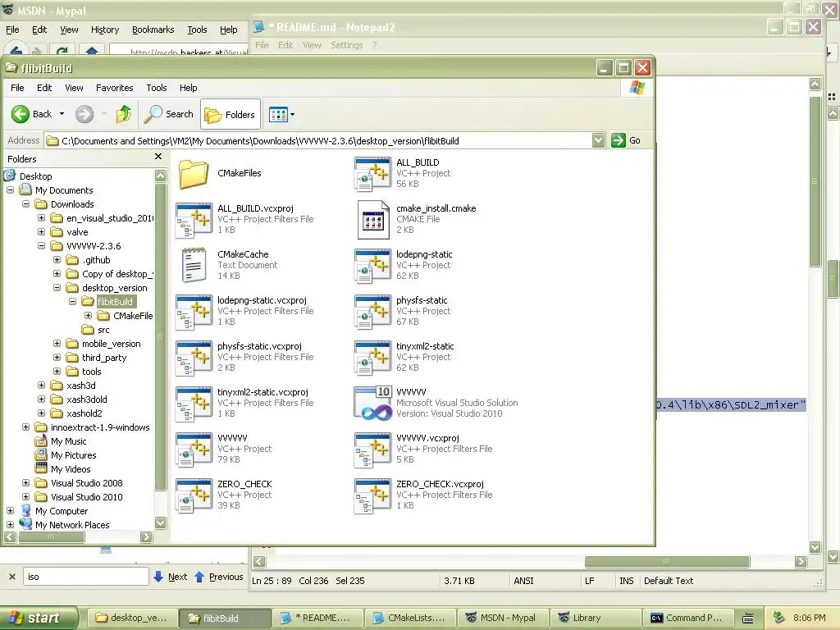Select ZERO_CHECK VC++ Project icon

pos(194,495)
